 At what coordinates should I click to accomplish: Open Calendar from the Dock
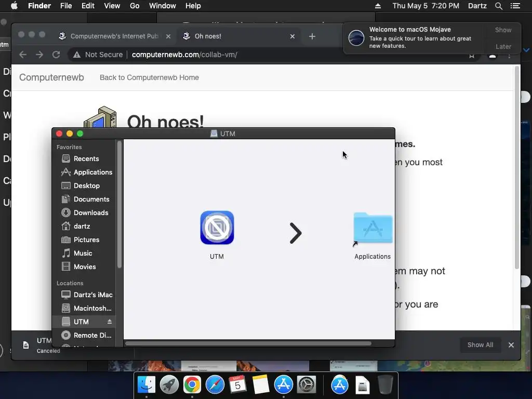[237, 385]
